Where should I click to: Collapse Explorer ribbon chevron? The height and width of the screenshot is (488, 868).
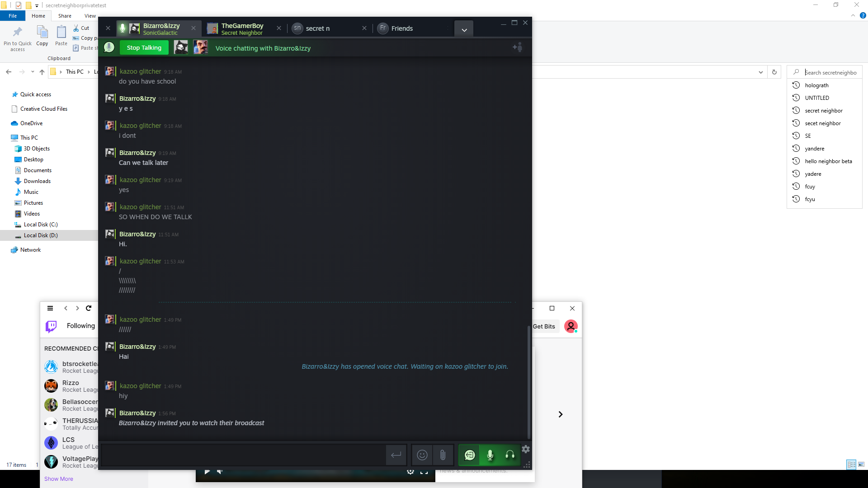point(853,15)
